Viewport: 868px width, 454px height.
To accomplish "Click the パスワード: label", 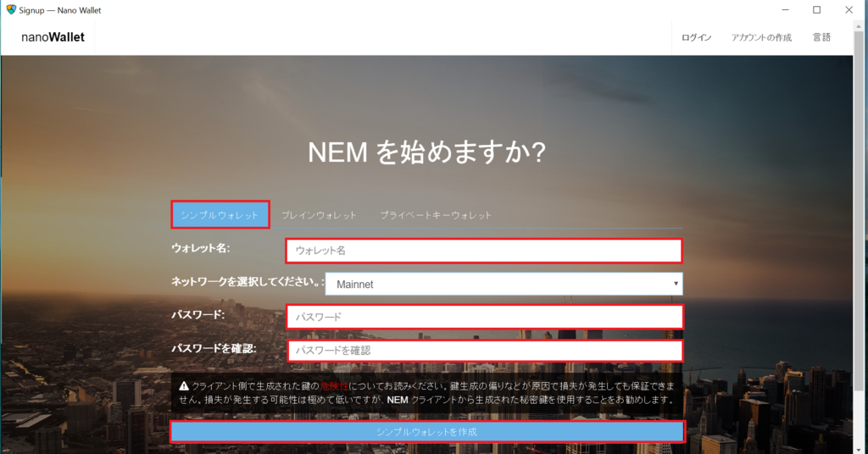I will point(198,314).
